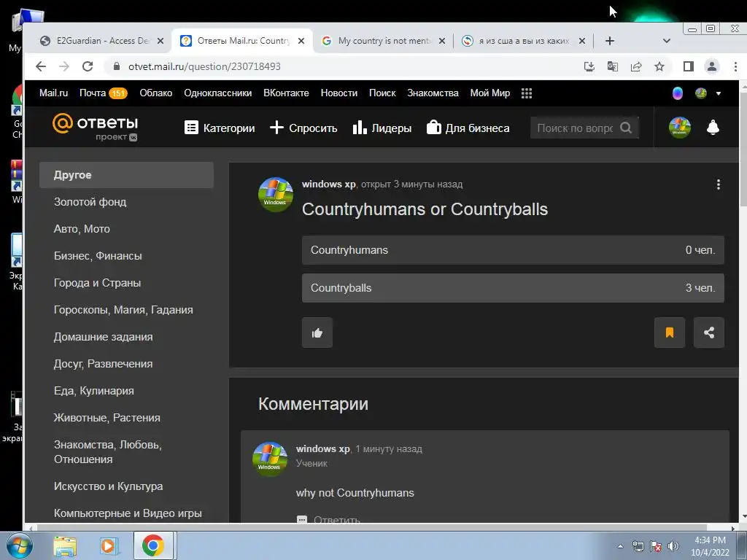Open a new Chrome tab
Viewport: 747px width, 560px height.
tap(610, 41)
